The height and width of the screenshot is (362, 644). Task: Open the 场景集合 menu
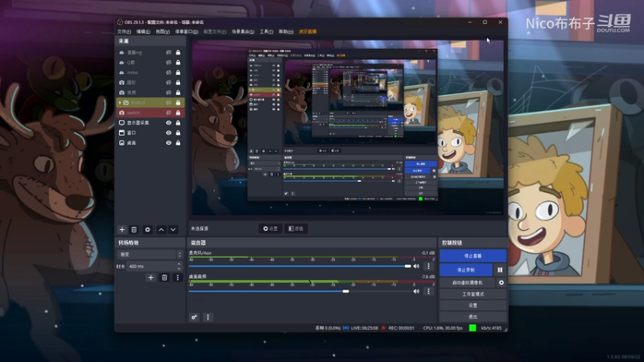coord(243,31)
